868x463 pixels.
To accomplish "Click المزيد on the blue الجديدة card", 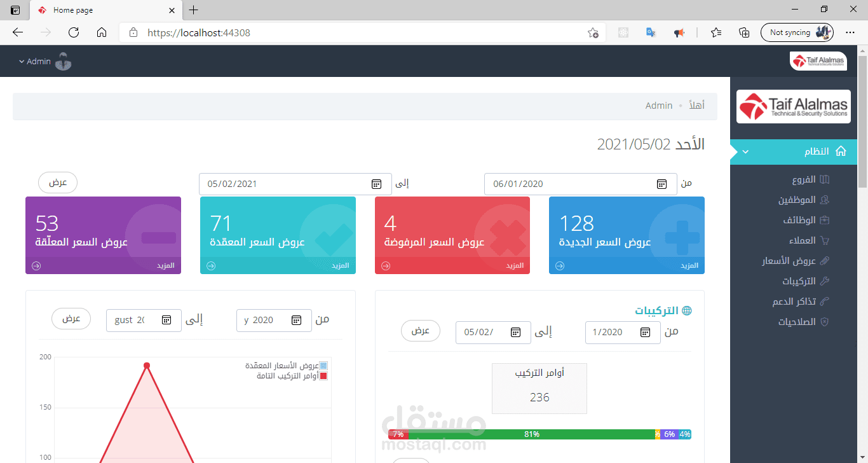I will click(689, 266).
